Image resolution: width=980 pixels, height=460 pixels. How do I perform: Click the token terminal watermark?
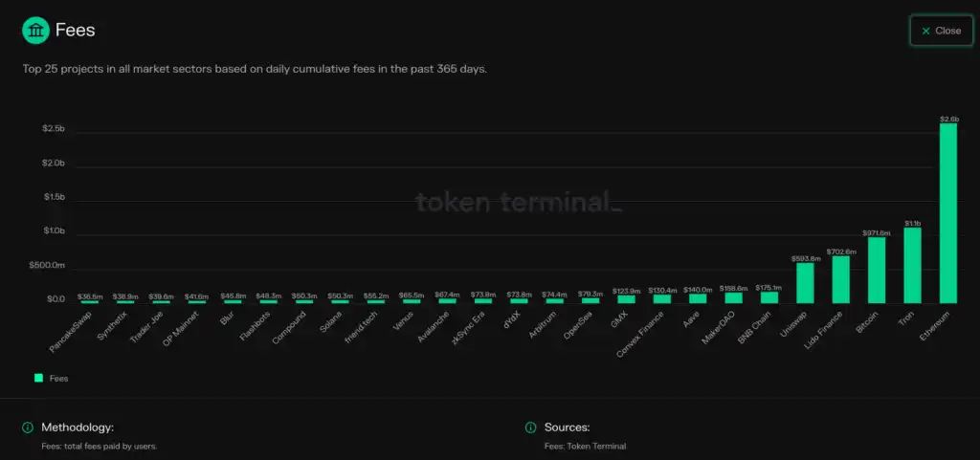click(518, 202)
